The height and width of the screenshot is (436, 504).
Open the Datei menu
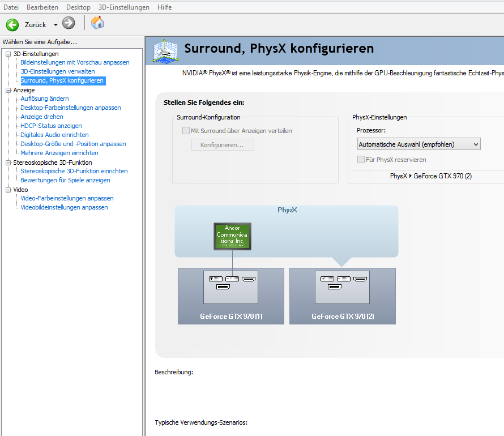[11, 7]
